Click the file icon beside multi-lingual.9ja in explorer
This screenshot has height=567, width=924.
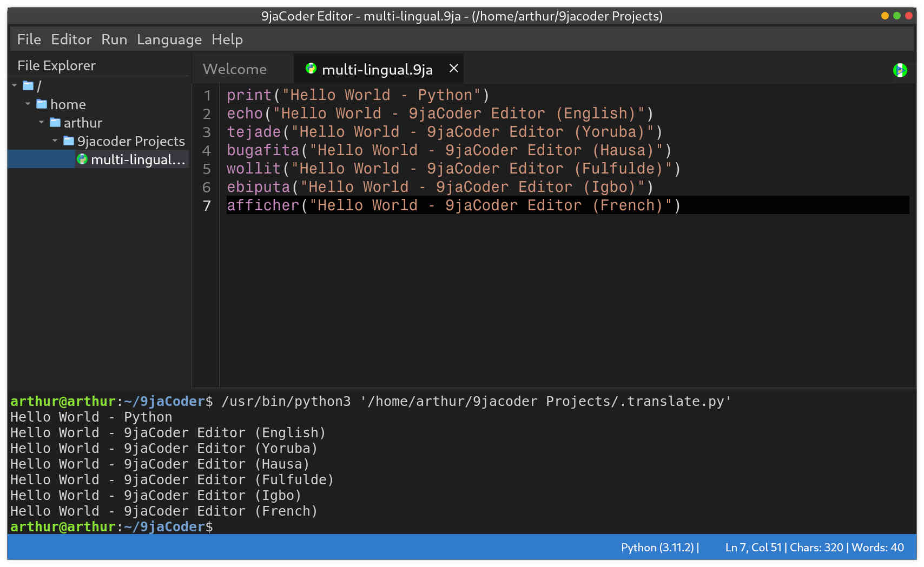click(82, 159)
